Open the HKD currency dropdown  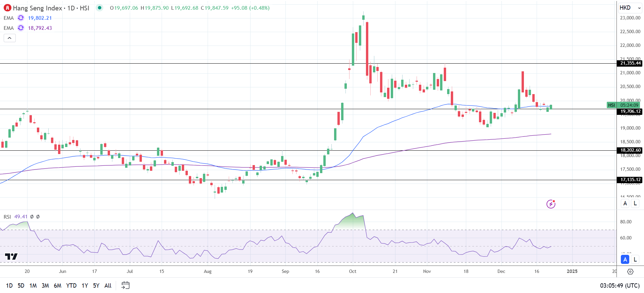[x=630, y=8]
